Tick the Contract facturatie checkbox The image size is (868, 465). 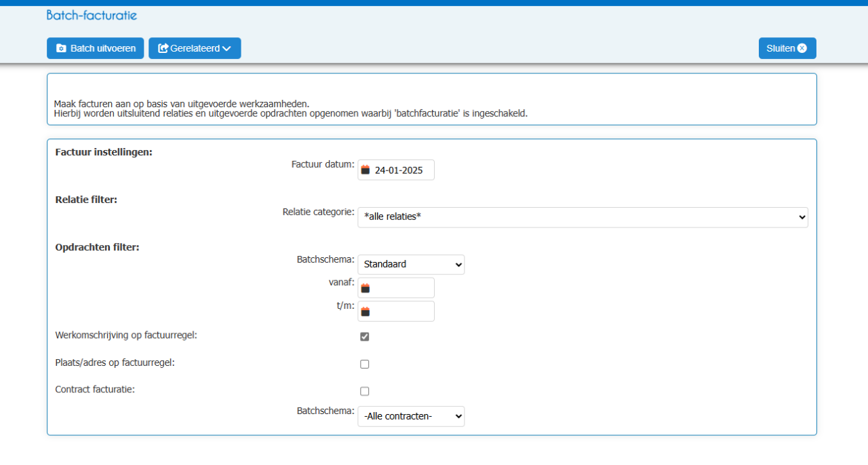point(365,391)
